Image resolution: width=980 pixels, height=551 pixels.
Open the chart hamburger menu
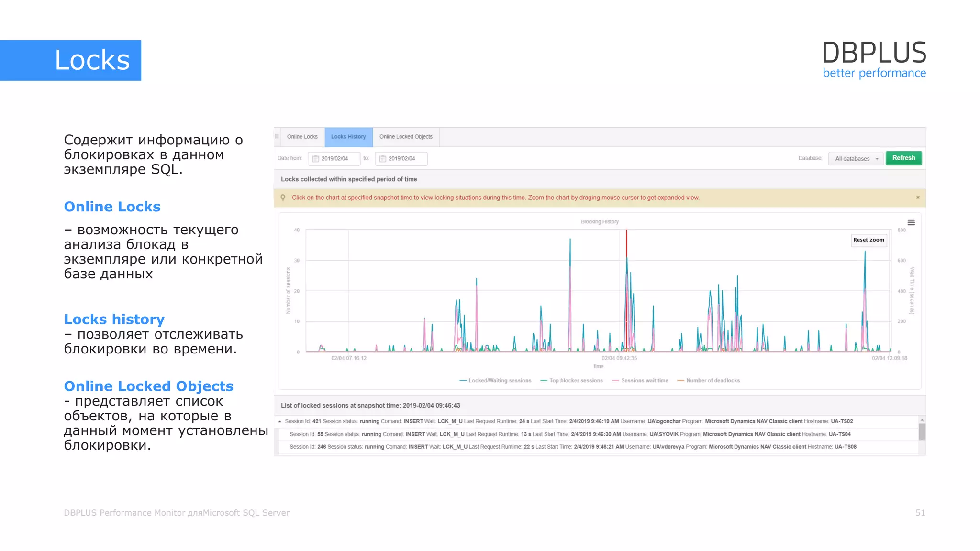point(911,222)
